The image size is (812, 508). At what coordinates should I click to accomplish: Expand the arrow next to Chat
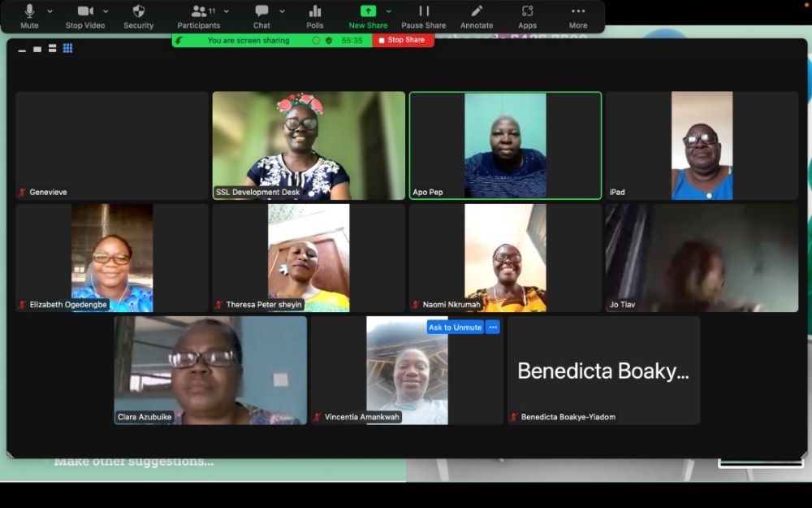282,11
